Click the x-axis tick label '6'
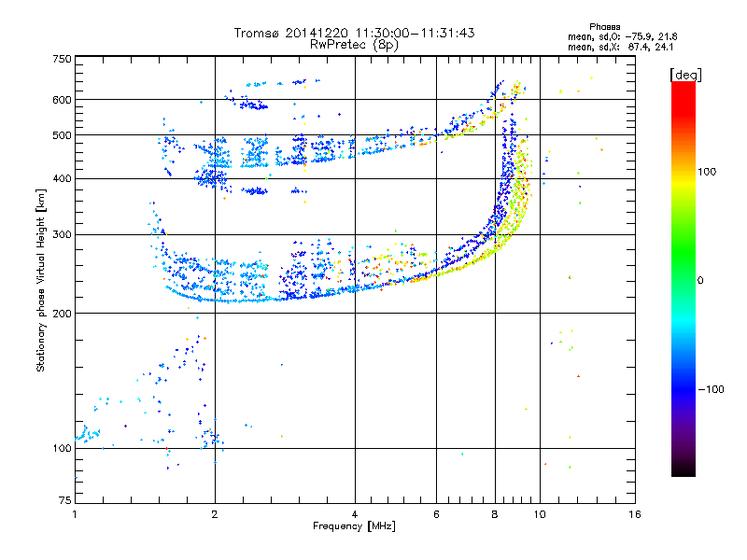 pos(436,514)
